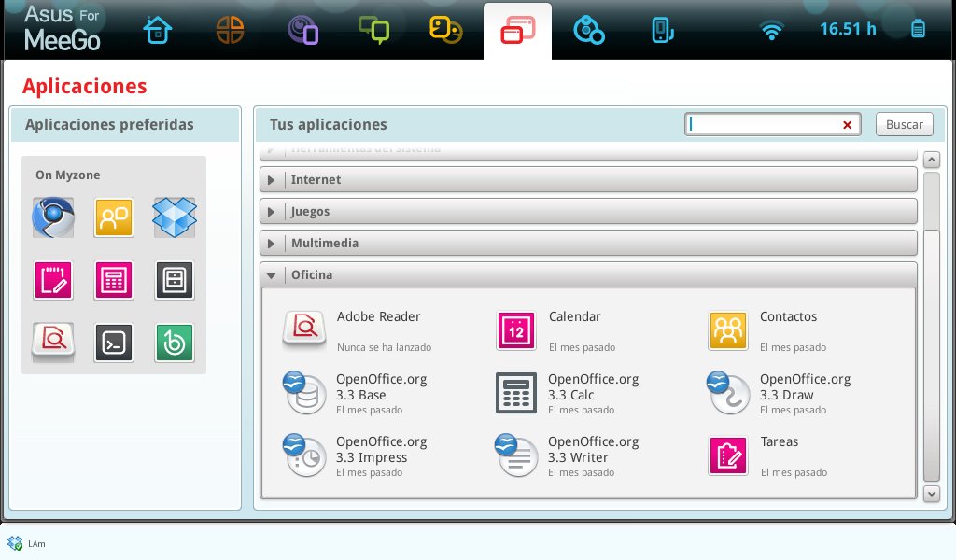This screenshot has width=956, height=560.
Task: Expand the Internet category
Action: tap(588, 180)
